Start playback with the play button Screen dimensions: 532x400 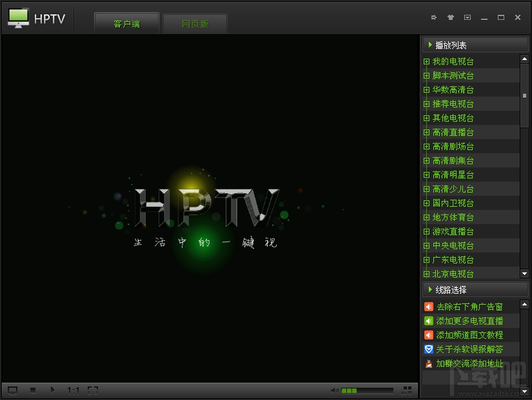[x=52, y=390]
